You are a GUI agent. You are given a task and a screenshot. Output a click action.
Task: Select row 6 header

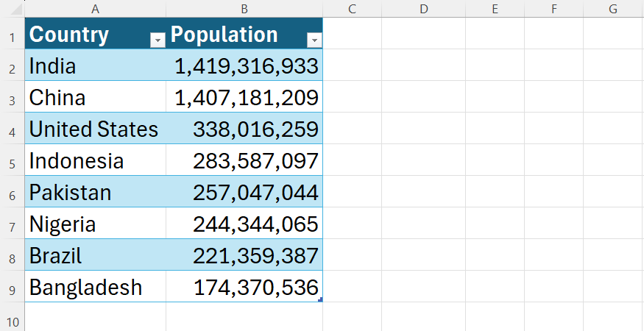(x=13, y=191)
